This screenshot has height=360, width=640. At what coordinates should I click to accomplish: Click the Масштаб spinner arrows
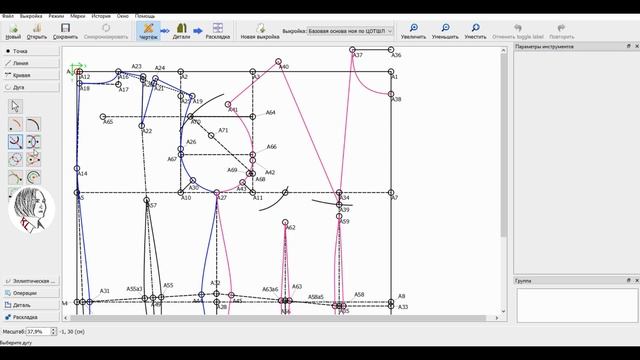[53, 332]
